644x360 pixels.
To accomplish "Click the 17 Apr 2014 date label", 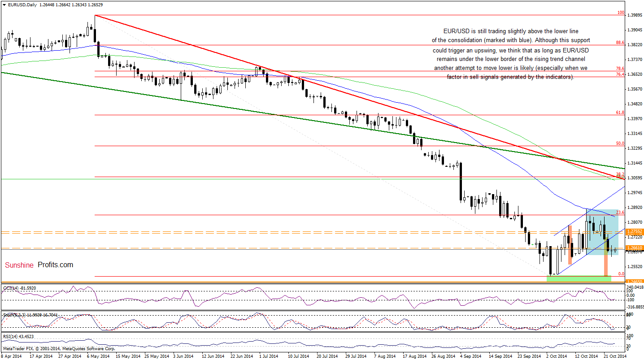I will (x=41, y=356).
